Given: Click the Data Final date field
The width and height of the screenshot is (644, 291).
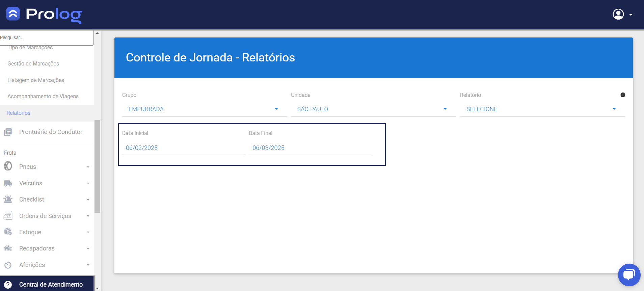Looking at the screenshot, I should 310,148.
